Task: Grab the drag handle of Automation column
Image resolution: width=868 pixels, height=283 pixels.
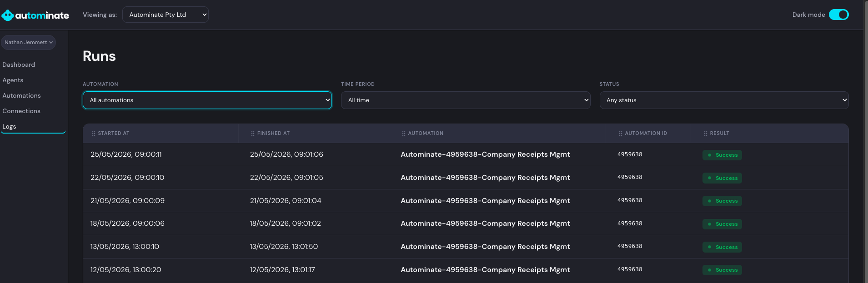Action: (404, 134)
